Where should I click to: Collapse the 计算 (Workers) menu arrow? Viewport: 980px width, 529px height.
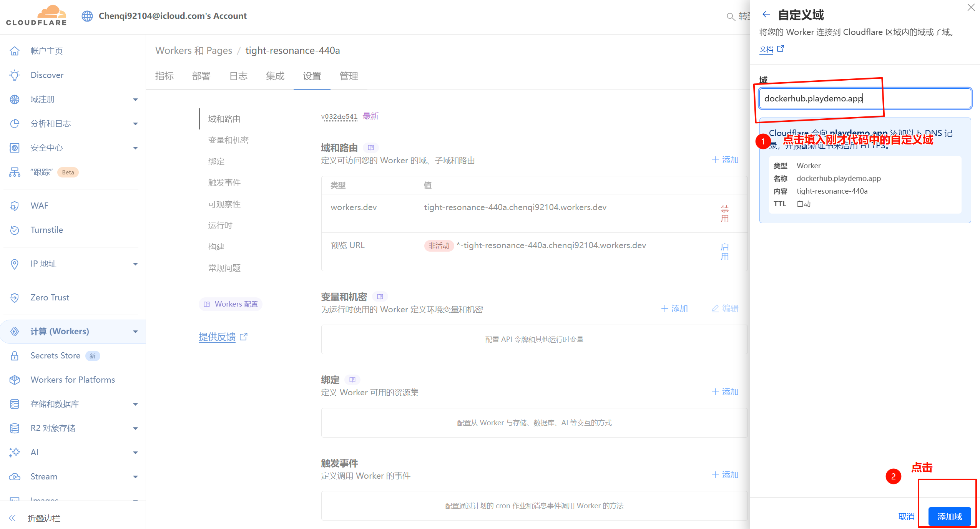[135, 332]
